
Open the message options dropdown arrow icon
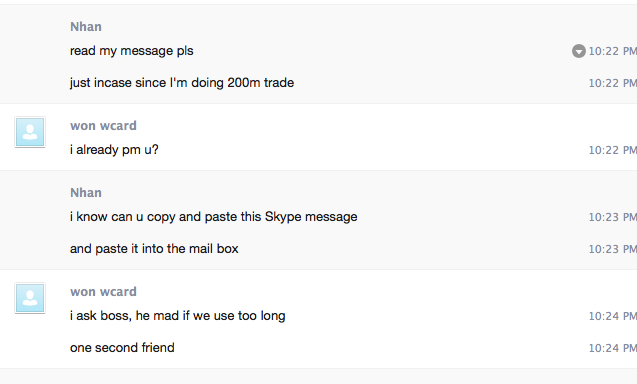pos(578,51)
